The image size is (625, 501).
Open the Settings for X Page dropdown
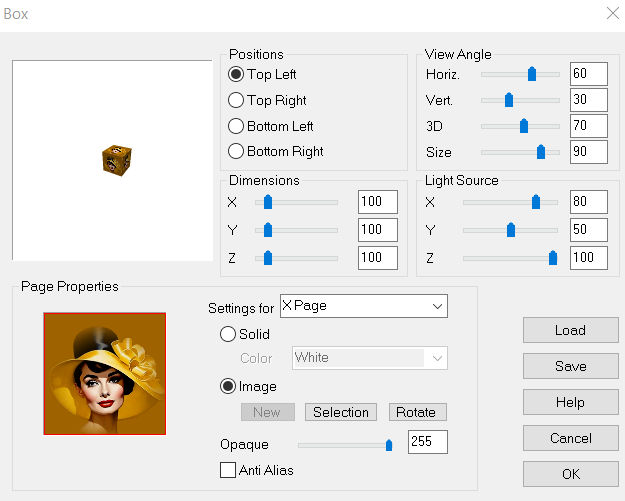(364, 306)
